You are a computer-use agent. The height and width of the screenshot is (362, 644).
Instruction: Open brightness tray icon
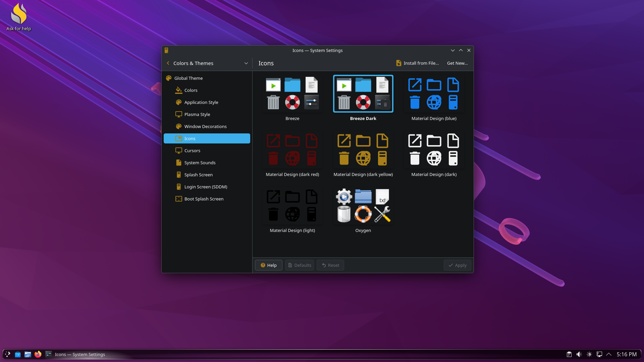[589, 354]
